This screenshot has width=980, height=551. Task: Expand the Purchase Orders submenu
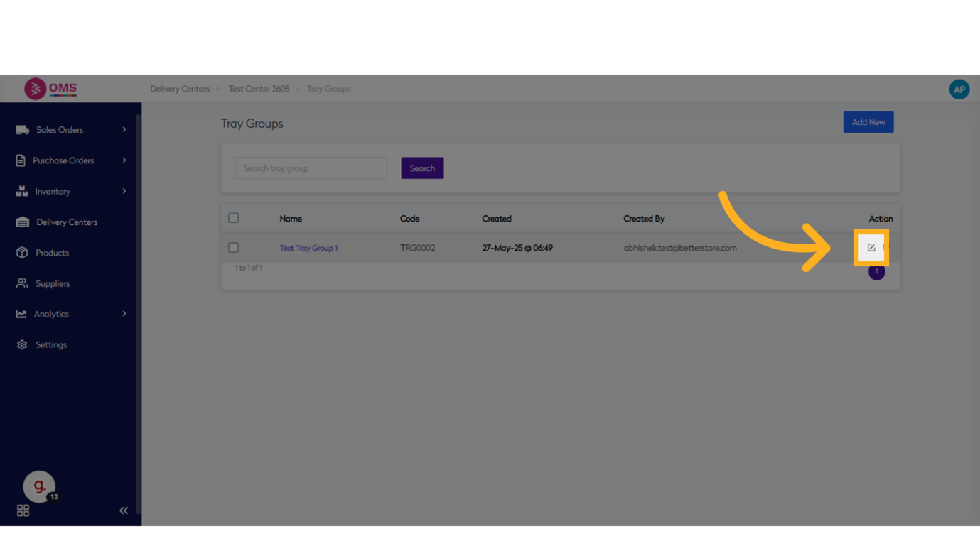point(124,160)
